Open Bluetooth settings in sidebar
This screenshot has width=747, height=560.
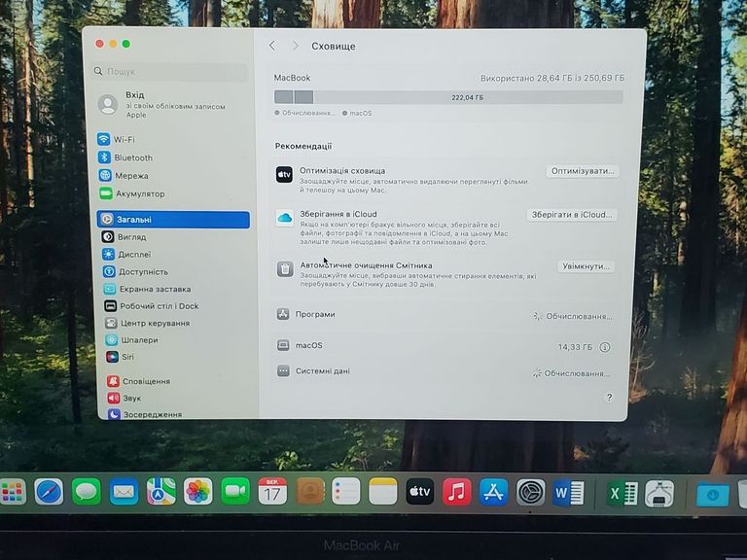point(125,157)
